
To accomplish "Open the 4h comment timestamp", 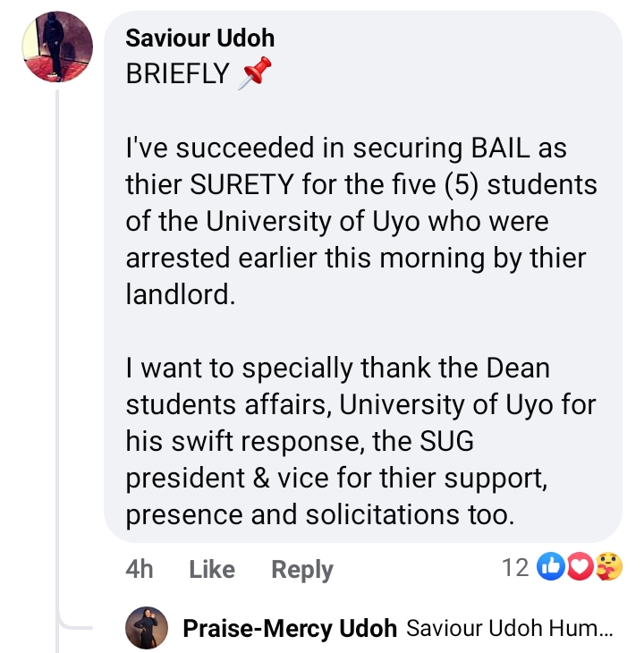I will [140, 570].
